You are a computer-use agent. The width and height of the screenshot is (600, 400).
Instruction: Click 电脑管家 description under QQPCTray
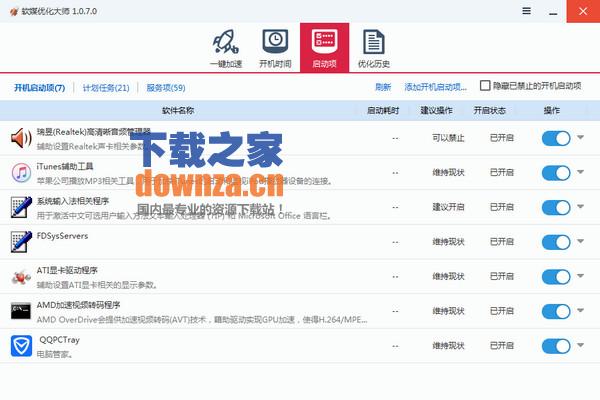[55, 354]
